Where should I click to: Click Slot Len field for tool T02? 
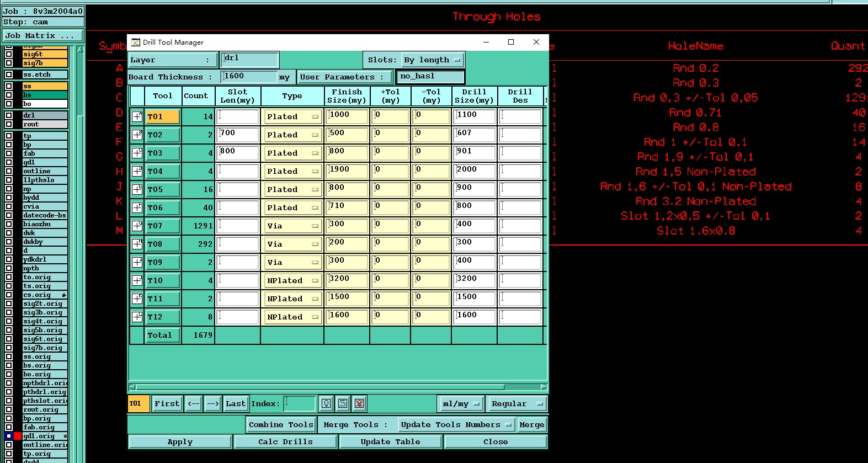(x=238, y=135)
